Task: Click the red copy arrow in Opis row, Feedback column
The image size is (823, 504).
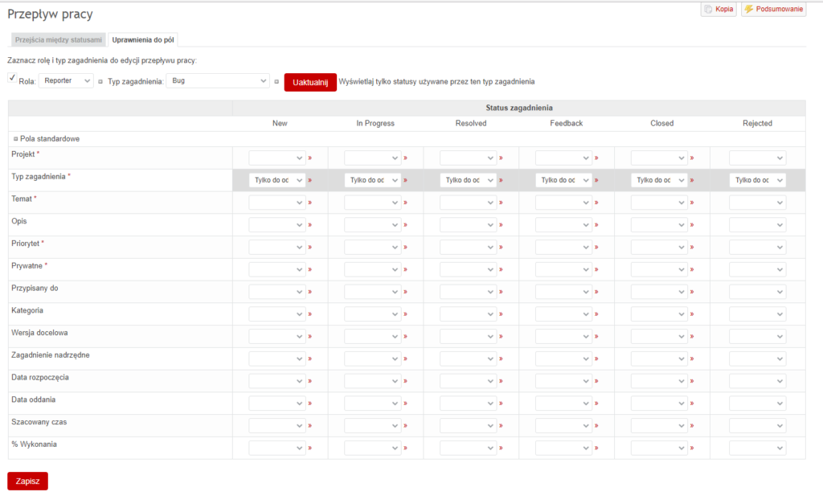Action: (x=596, y=225)
